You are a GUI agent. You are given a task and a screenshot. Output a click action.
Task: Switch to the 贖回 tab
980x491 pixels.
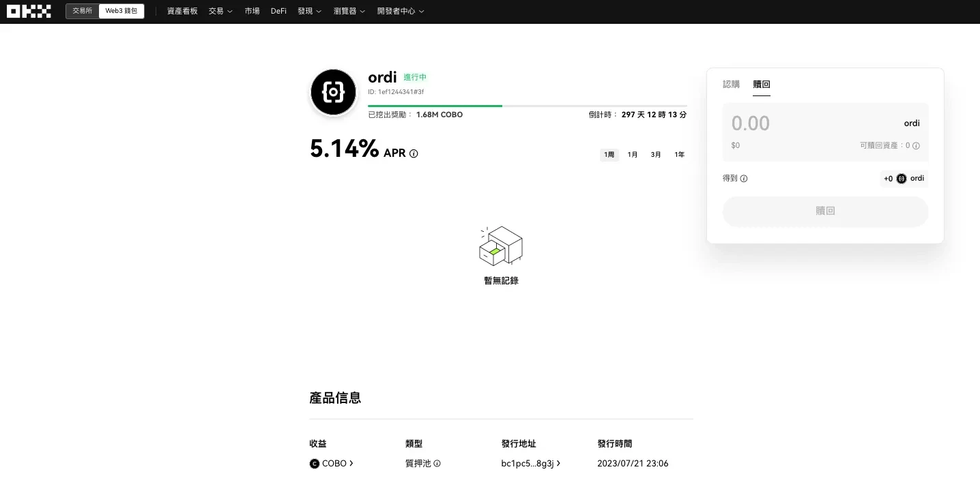pyautogui.click(x=762, y=85)
